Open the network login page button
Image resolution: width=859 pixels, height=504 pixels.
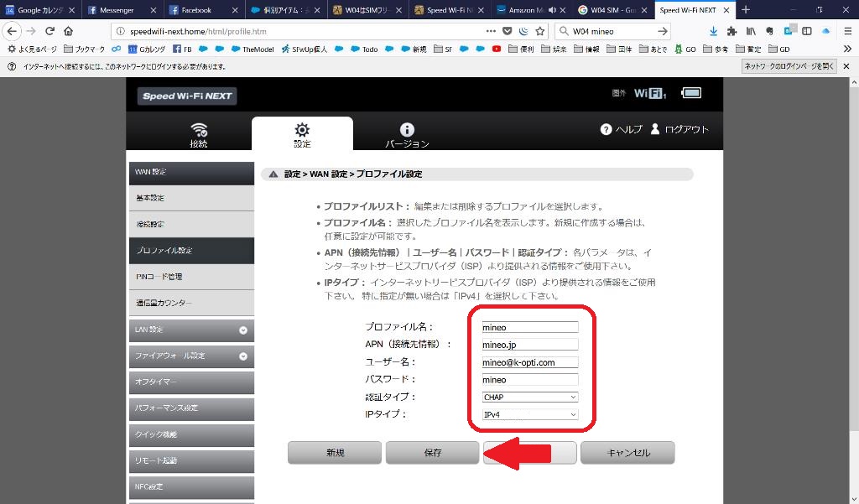tap(789, 66)
